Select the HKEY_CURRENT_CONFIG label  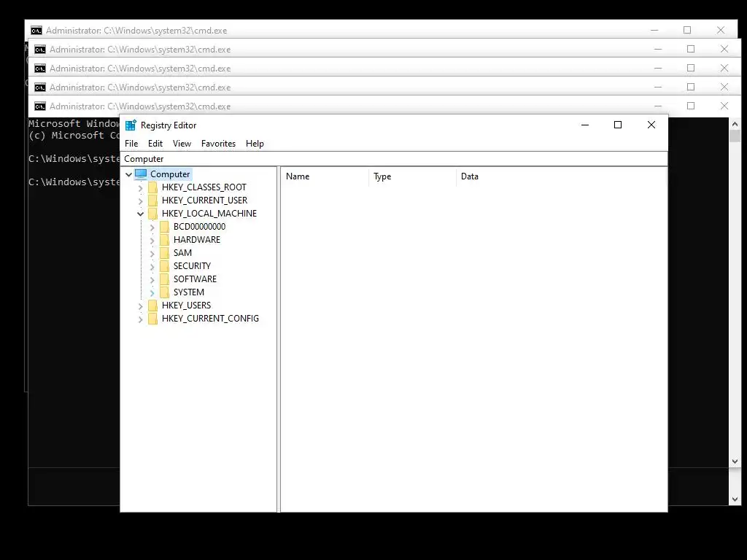pos(210,318)
